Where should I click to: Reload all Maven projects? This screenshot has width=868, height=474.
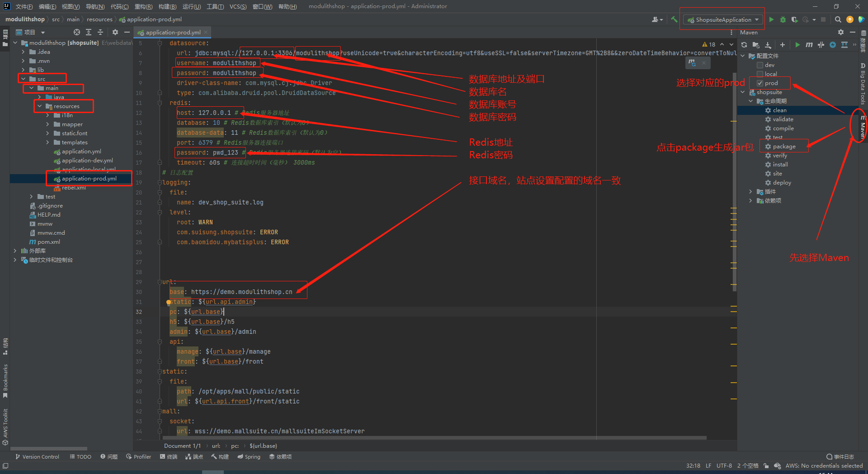click(744, 45)
